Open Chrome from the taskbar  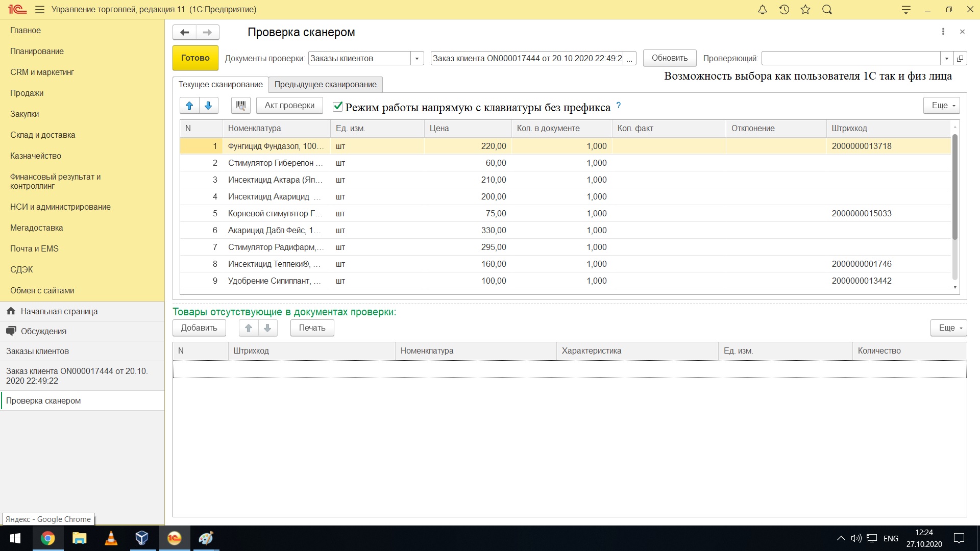click(47, 538)
